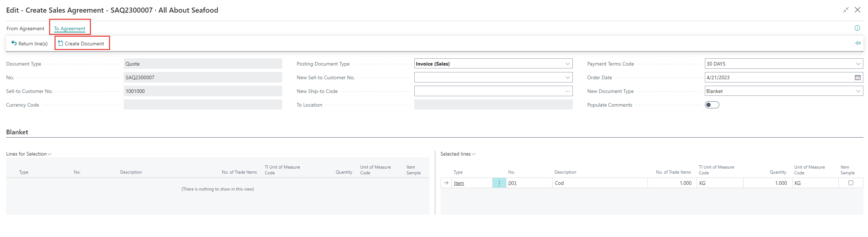Click the Item type link in selected lines
Viewport: 868px width, 237px height.
(459, 183)
